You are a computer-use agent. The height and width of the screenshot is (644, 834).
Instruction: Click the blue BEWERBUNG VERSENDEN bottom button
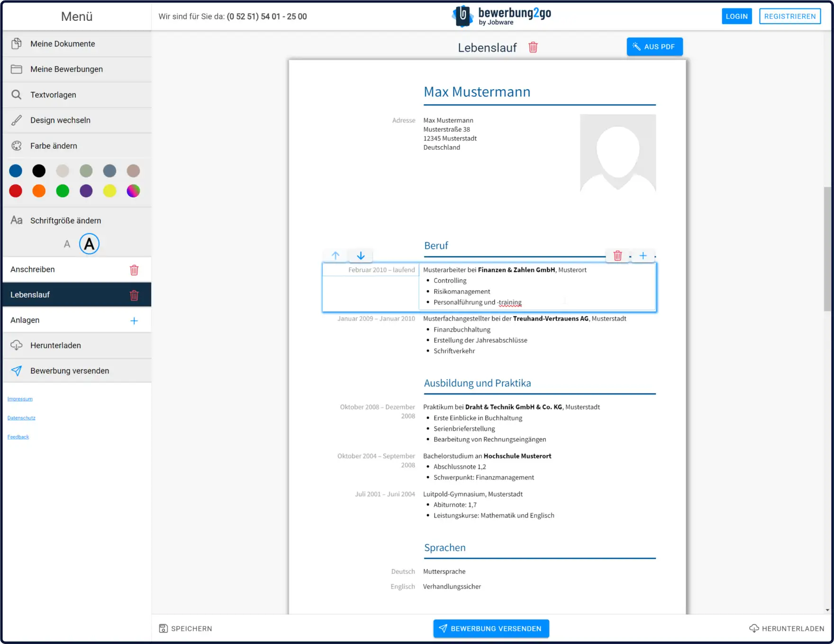click(x=491, y=628)
